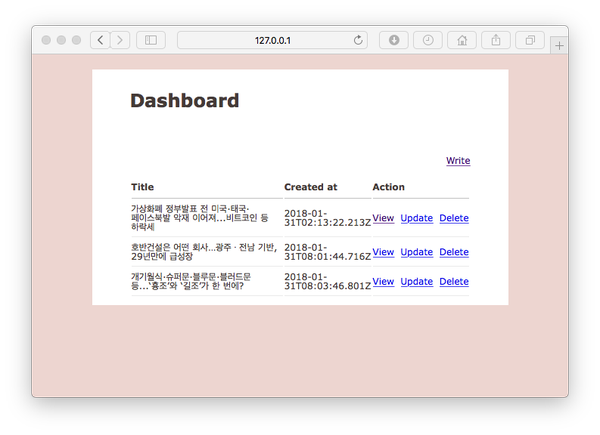This screenshot has width=600, height=435.
Task: Click the date 2018-01-31T02:13:22.213Z
Action: coord(328,218)
